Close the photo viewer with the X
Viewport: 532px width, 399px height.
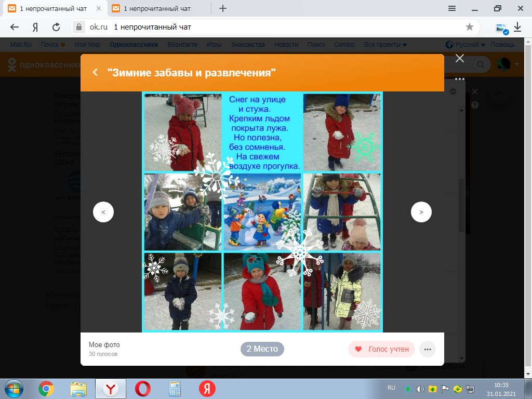coord(459,58)
